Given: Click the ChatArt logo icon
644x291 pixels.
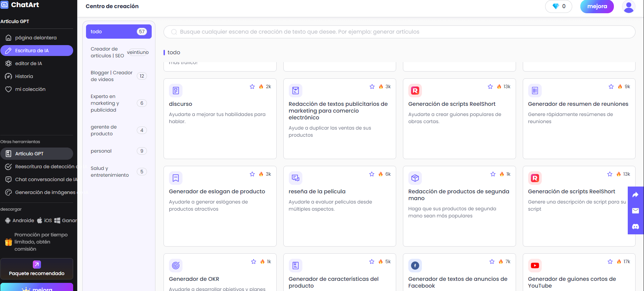Looking at the screenshot, I should (4, 5).
